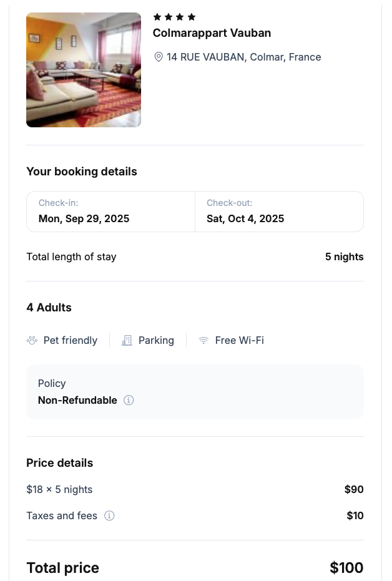Select the Check-in date Mon, Sep 29, 2025

point(110,212)
